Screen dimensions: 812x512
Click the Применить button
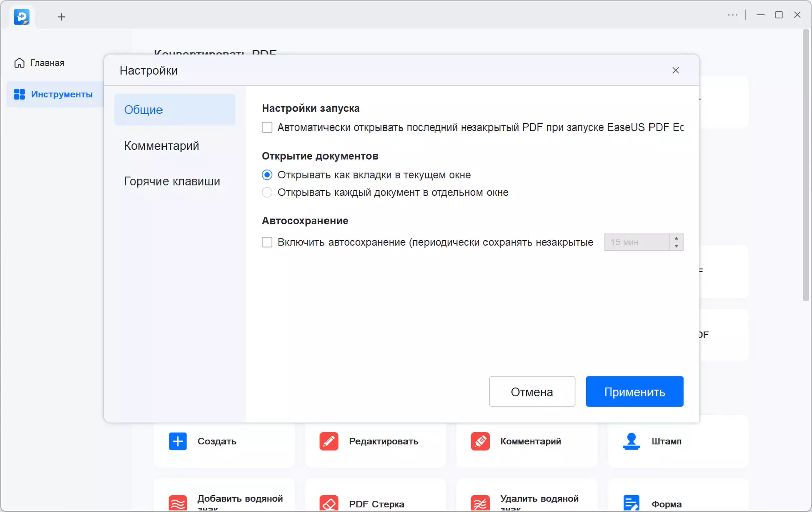[634, 392]
